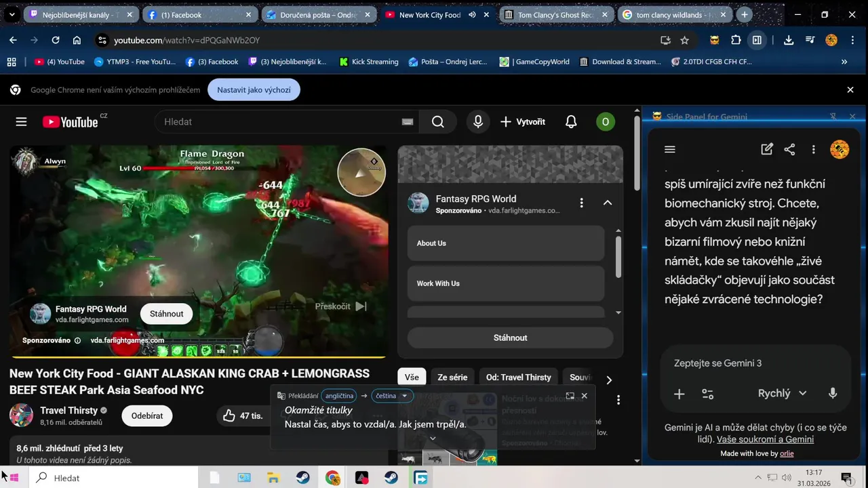This screenshot has height=488, width=868.
Task: Go to Chrome home page icon
Action: pyautogui.click(x=77, y=40)
